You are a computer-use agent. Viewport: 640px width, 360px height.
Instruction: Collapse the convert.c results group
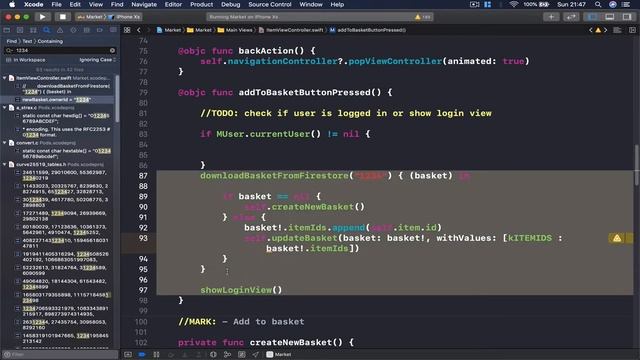pyautogui.click(x=5, y=143)
